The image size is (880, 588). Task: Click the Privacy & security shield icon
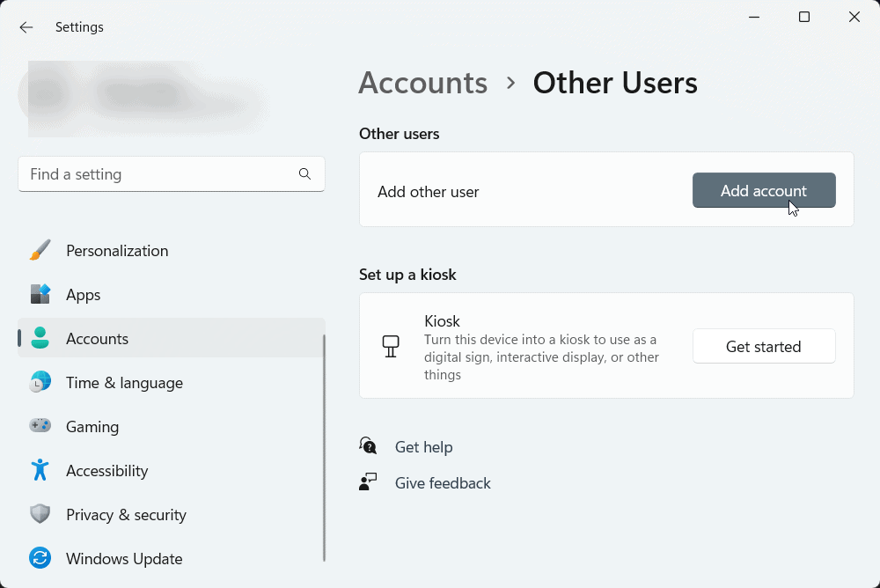tap(40, 515)
